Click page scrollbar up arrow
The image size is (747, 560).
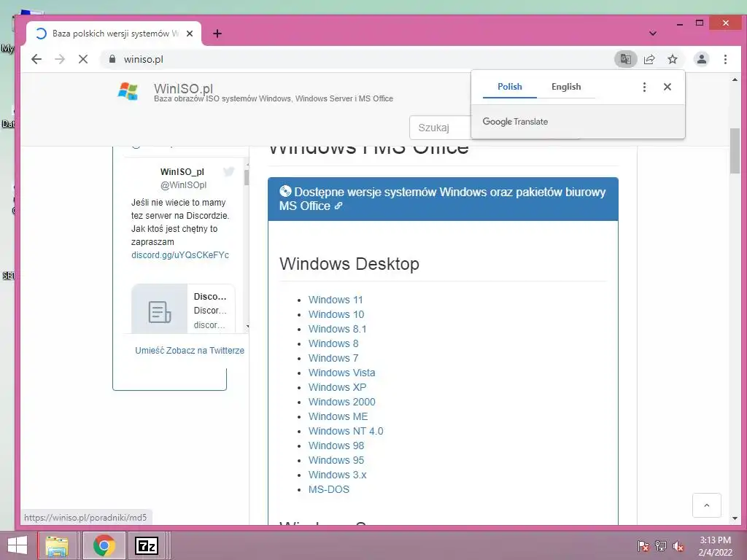click(735, 79)
